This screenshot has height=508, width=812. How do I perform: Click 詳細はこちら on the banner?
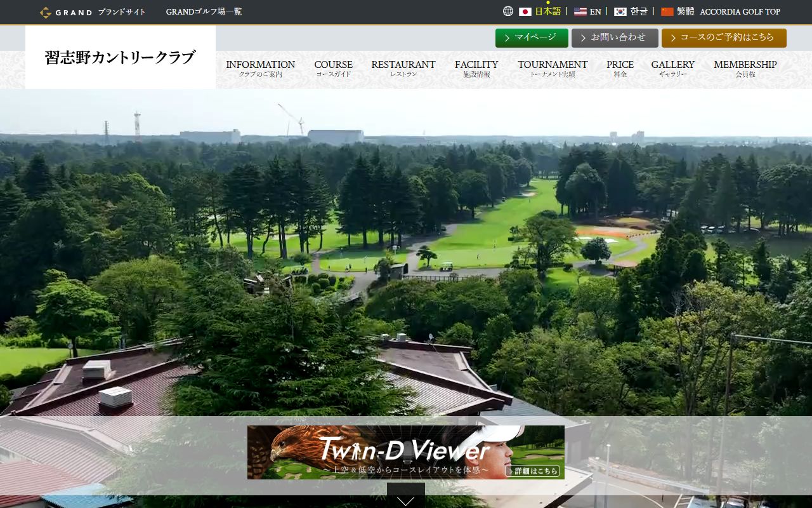point(533,471)
